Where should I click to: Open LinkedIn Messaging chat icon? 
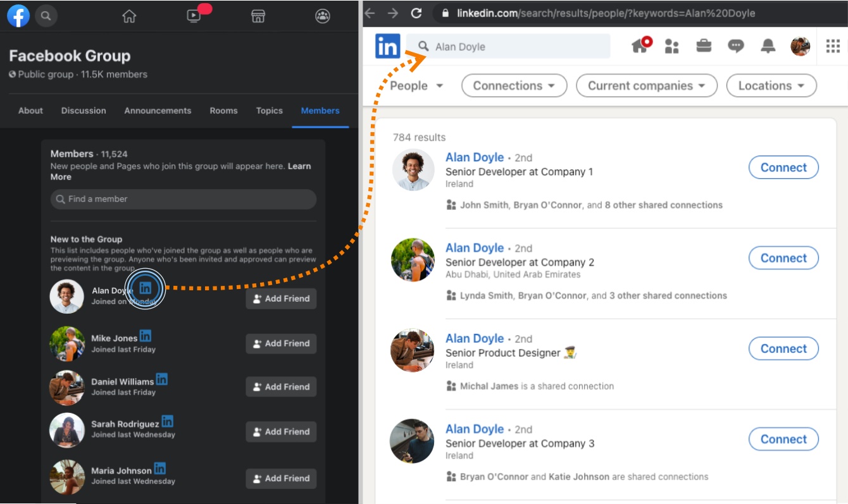[x=736, y=46]
